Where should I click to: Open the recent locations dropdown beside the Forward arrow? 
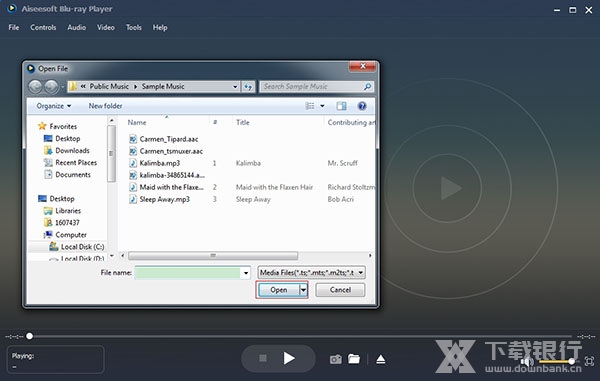click(63, 87)
